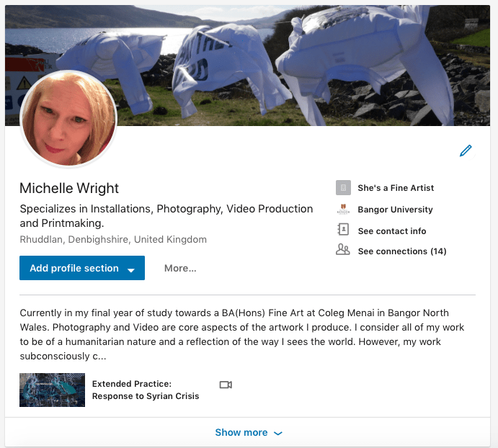Image resolution: width=498 pixels, height=448 pixels.
Task: Open the Add profile section dropdown
Action: tap(82, 268)
